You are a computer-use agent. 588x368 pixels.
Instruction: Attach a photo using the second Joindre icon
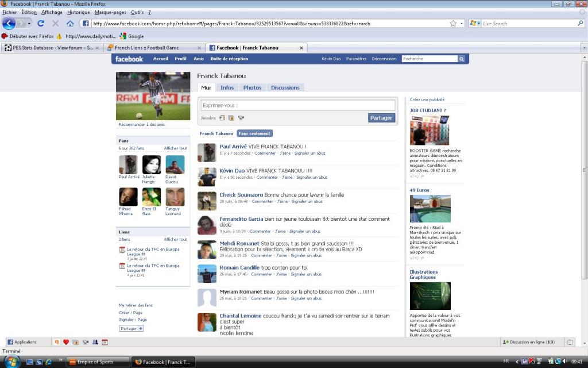(x=231, y=118)
